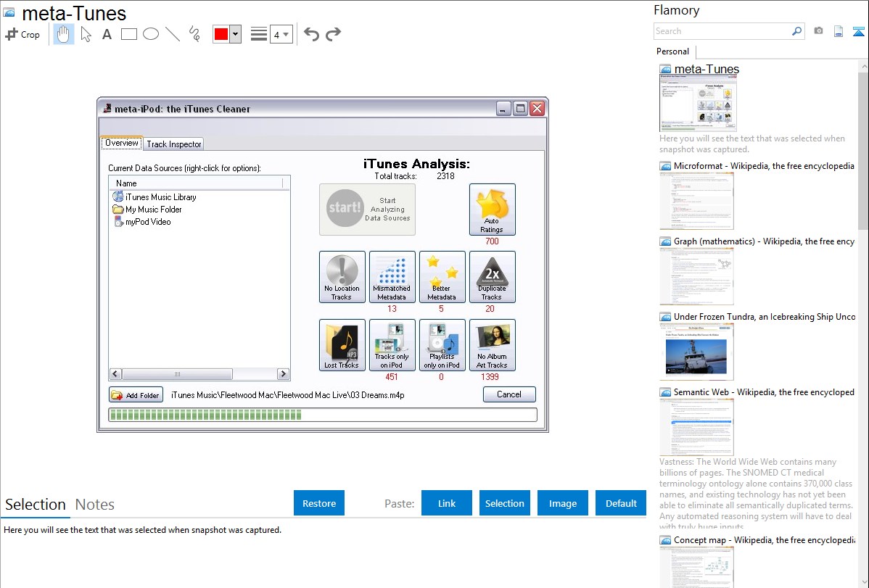This screenshot has width=869, height=588.
Task: Click the red color swatch
Action: pos(221,34)
